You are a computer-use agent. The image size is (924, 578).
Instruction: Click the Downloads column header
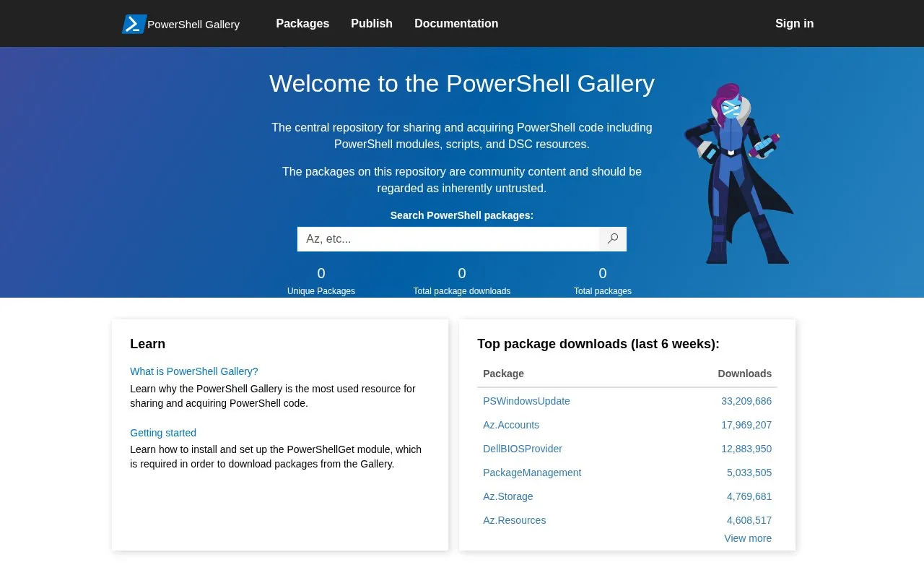tap(745, 374)
